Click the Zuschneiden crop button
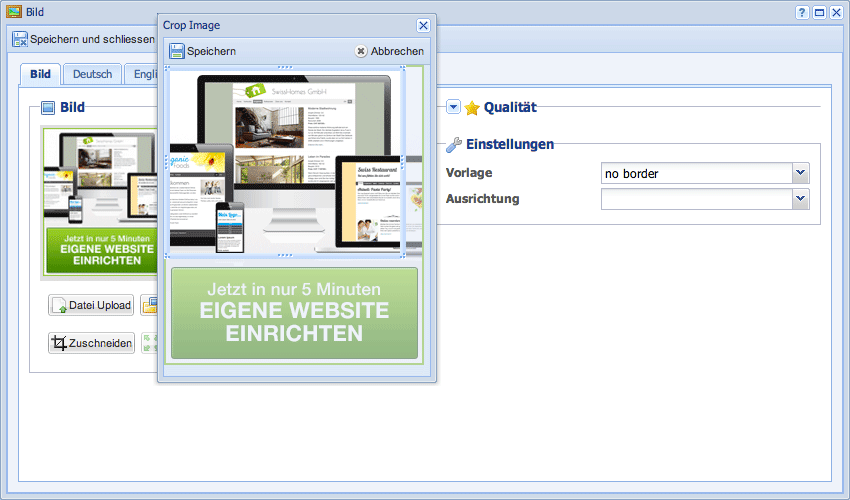The height and width of the screenshot is (500, 850). [91, 343]
